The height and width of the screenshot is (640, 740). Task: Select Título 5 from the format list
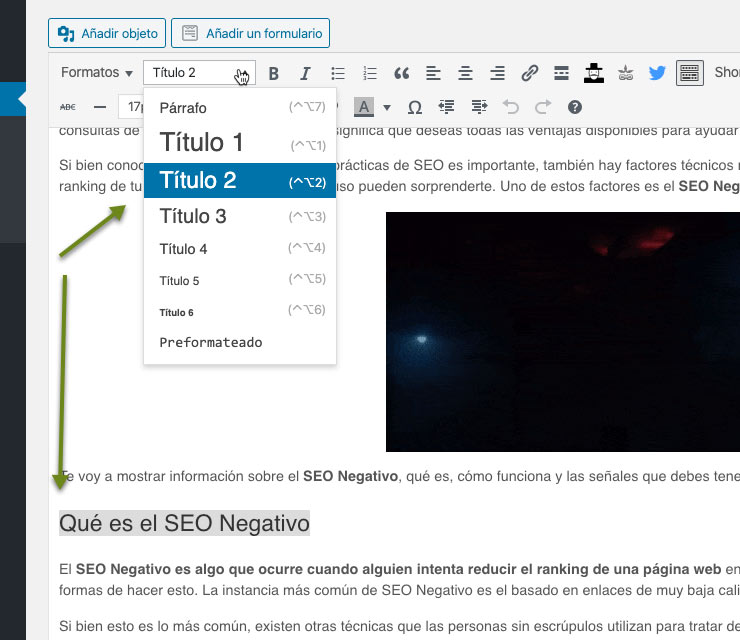coord(240,280)
